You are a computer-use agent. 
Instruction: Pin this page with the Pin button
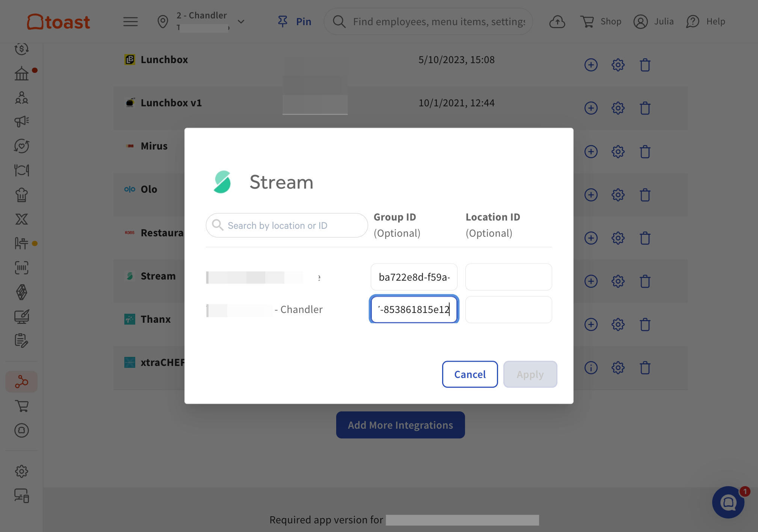(294, 22)
